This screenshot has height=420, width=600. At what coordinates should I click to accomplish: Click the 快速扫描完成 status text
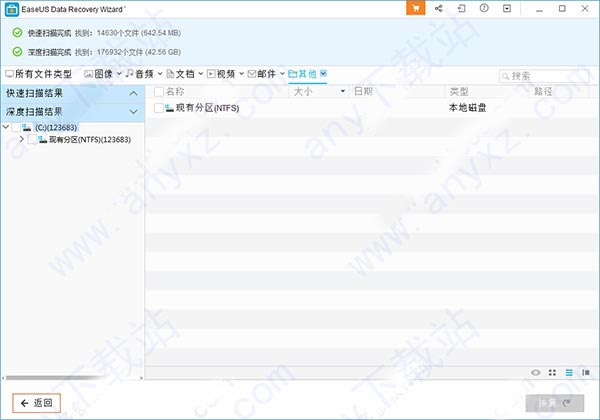coord(49,33)
